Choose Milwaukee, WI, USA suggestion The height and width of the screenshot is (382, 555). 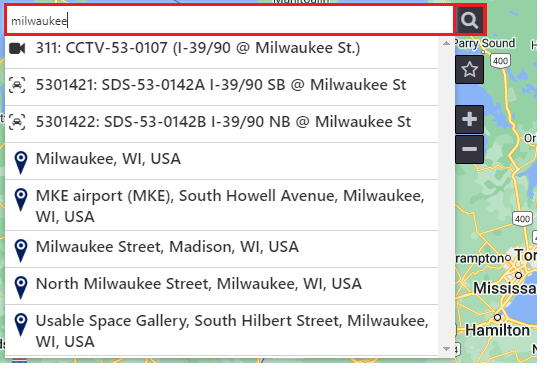[222, 161]
